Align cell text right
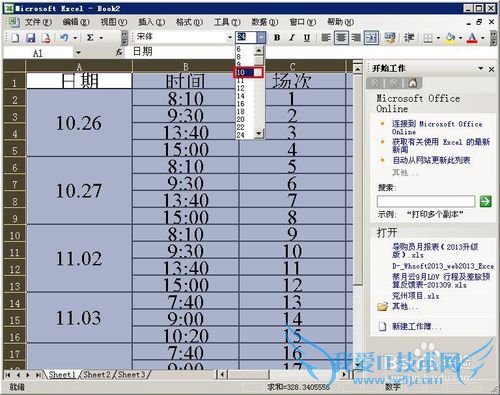 tap(356, 38)
